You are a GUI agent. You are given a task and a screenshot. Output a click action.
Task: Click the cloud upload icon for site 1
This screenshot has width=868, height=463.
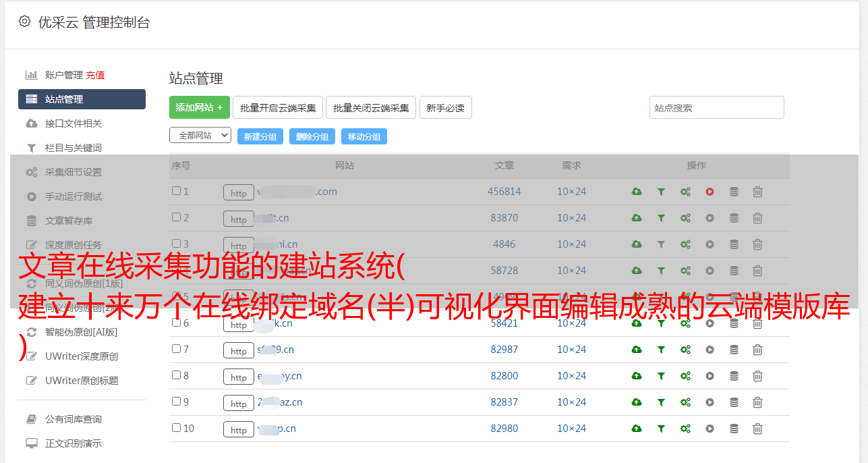[636, 192]
